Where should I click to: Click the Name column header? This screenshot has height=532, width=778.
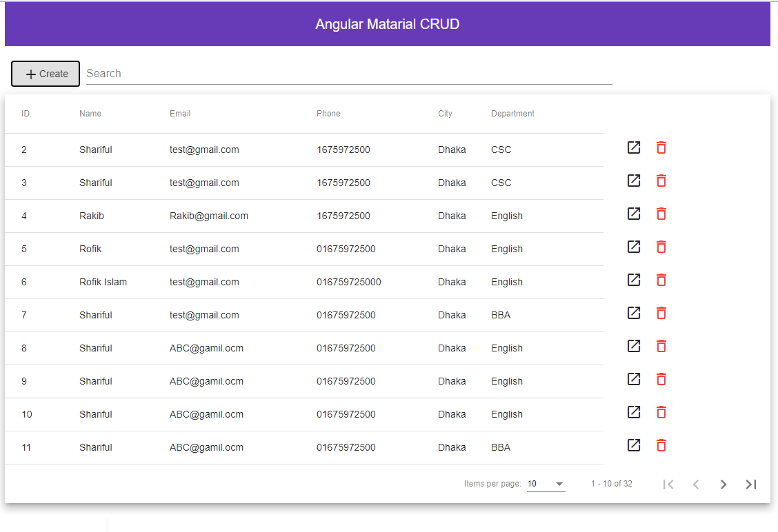[90, 114]
